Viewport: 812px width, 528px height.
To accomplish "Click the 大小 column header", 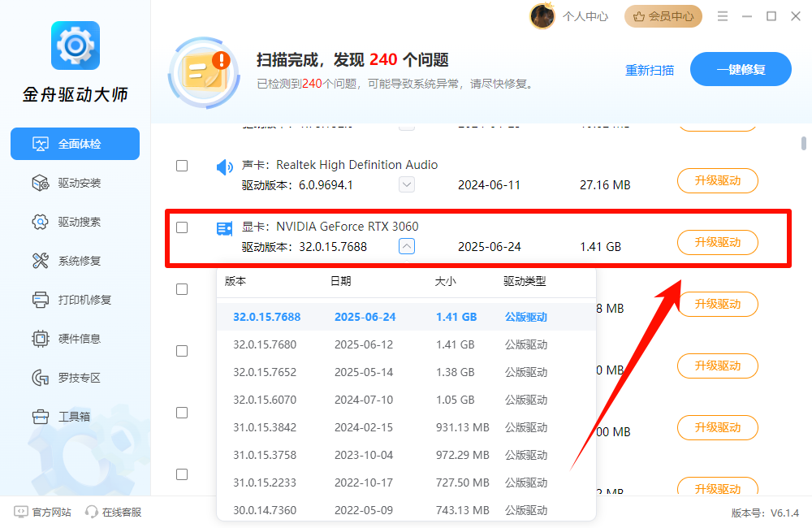I will click(445, 281).
